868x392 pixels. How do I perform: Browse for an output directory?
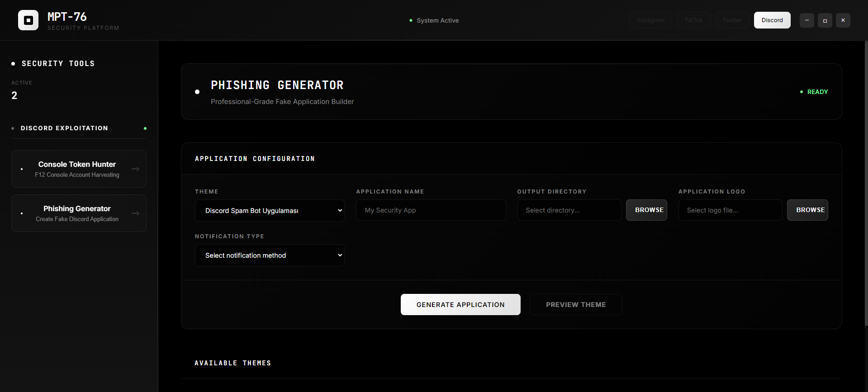click(646, 210)
